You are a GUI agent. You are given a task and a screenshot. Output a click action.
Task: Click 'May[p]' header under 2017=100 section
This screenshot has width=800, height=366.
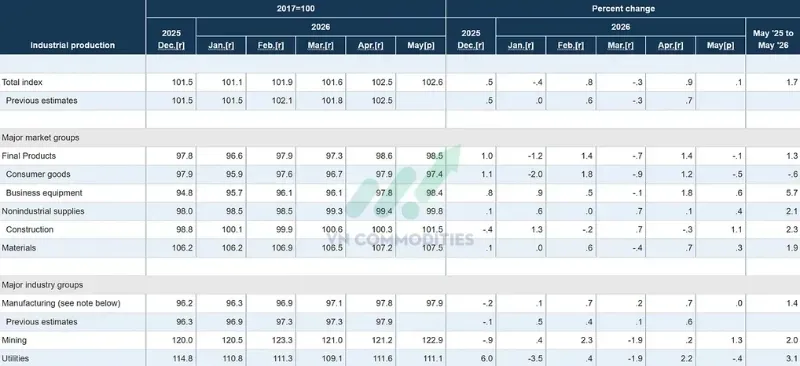[x=421, y=45]
